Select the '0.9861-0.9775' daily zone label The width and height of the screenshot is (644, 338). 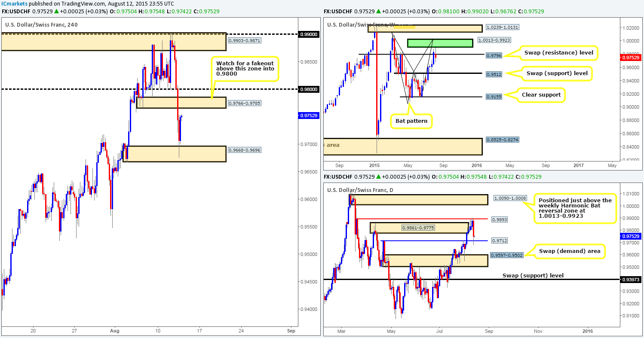418,228
